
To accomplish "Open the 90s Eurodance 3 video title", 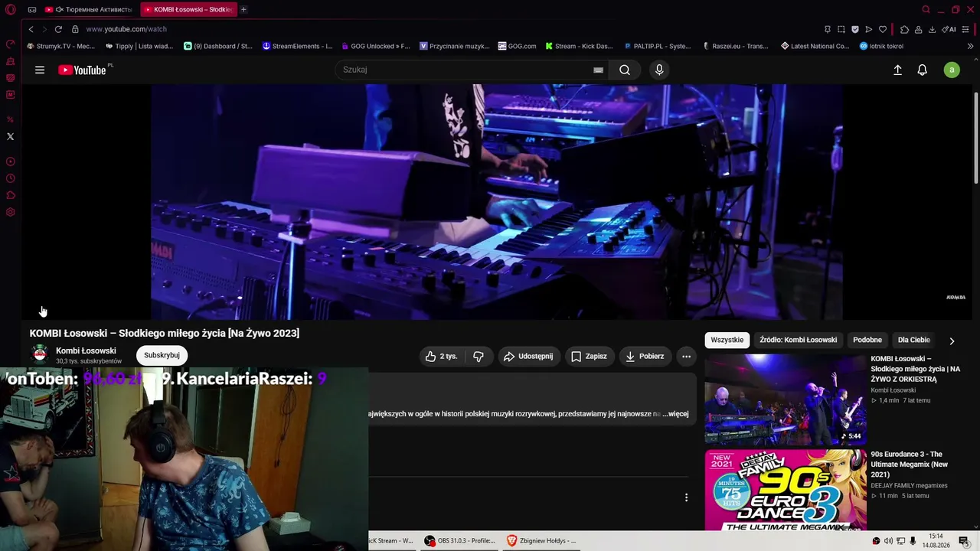I will (910, 465).
